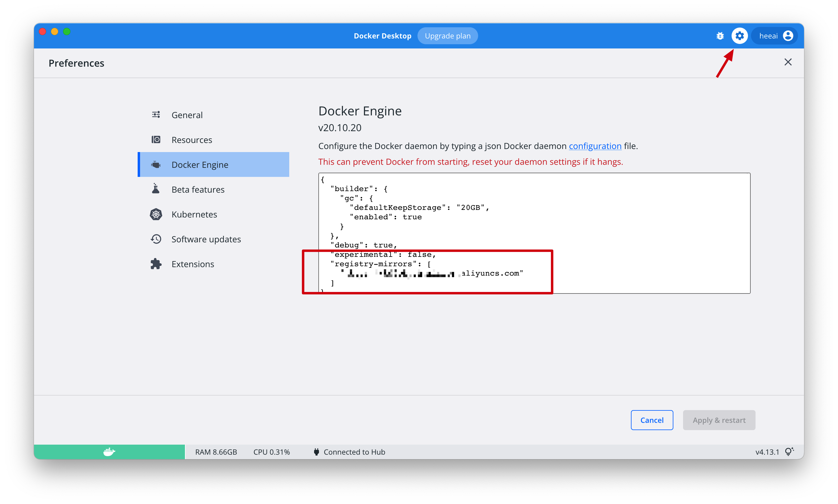This screenshot has height=504, width=838.
Task: Click the Kubernetes wheel icon
Action: (x=156, y=214)
